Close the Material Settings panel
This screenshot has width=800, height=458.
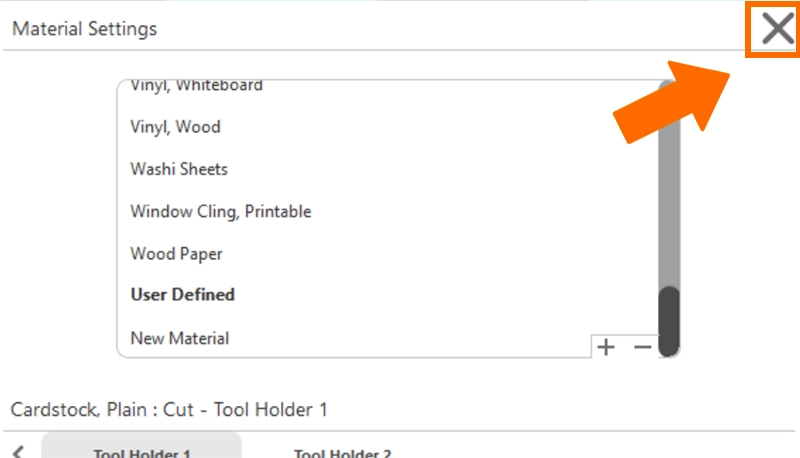click(x=776, y=29)
